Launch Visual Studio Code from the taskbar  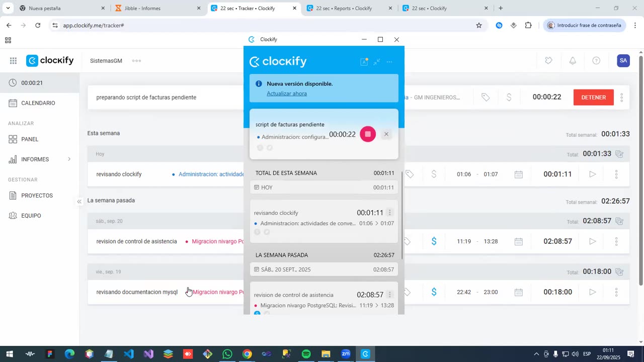129,354
